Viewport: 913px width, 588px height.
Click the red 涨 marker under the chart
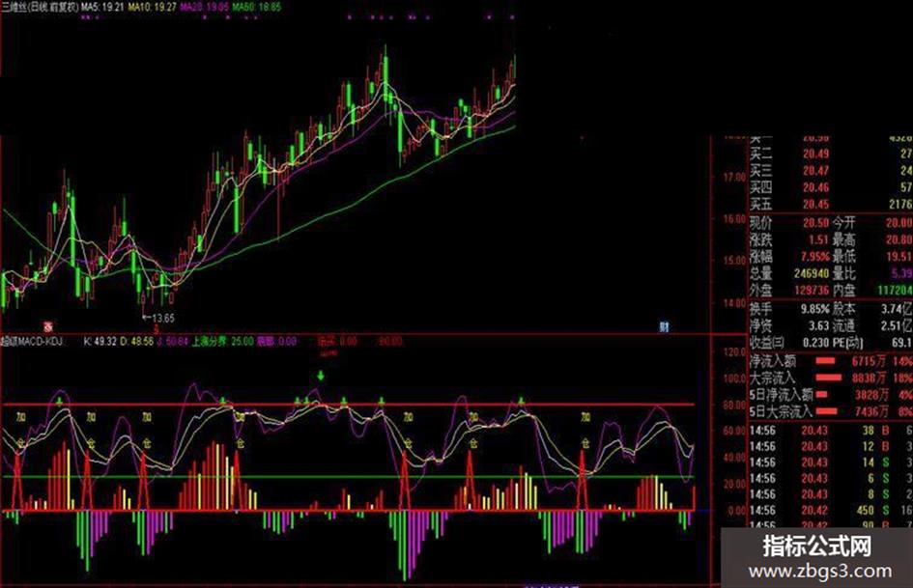pyautogui.click(x=48, y=327)
